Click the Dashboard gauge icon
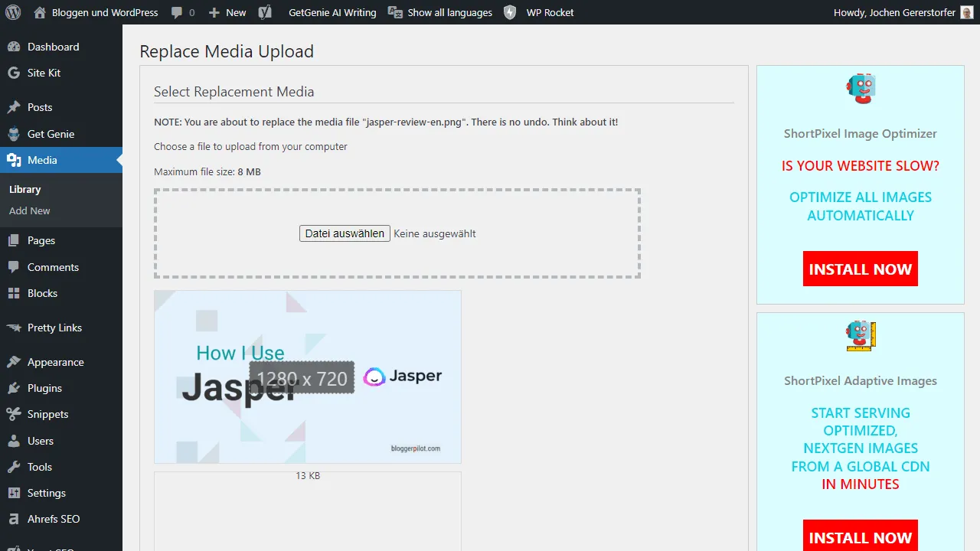This screenshot has width=980, height=551. [14, 47]
